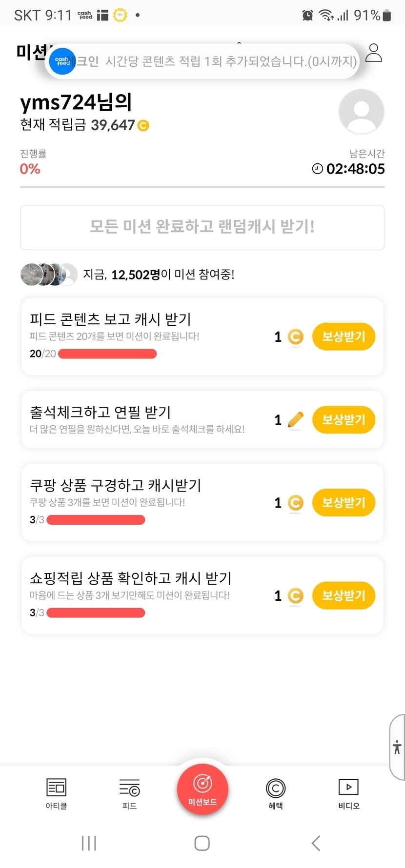Open the user account icon at top right
The height and width of the screenshot is (868, 405).
pyautogui.click(x=374, y=53)
